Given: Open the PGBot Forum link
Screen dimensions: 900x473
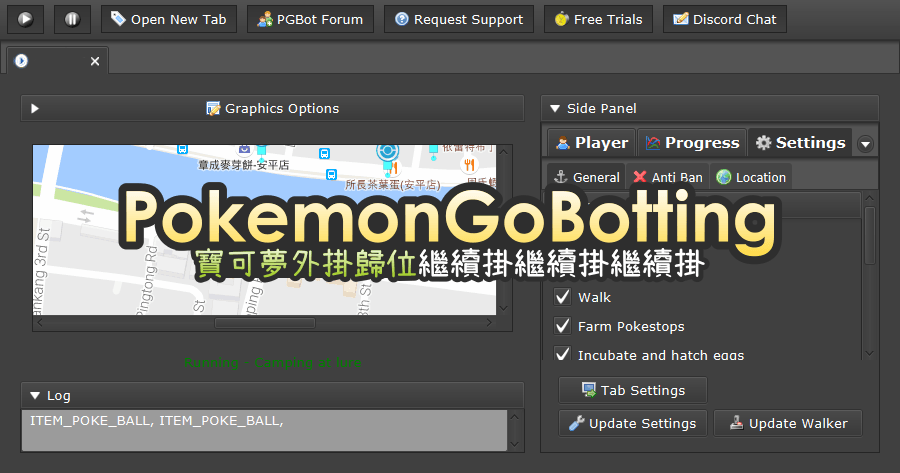Looking at the screenshot, I should click(311, 20).
